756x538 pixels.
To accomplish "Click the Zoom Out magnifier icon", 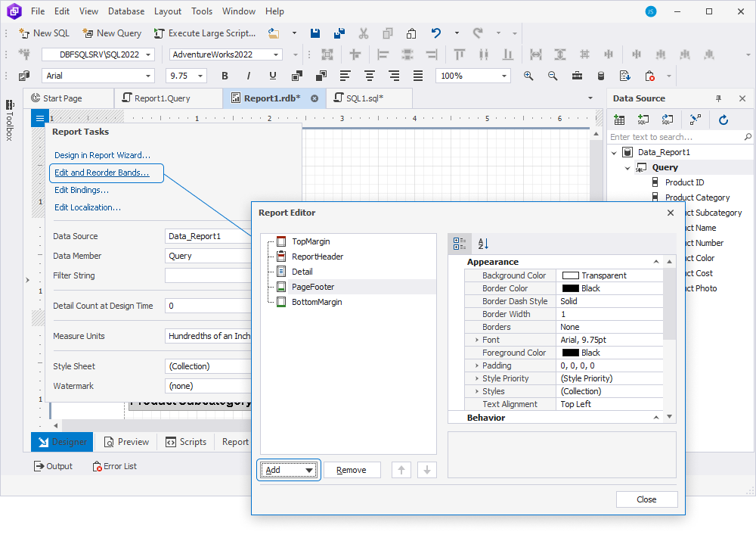I will pos(553,76).
